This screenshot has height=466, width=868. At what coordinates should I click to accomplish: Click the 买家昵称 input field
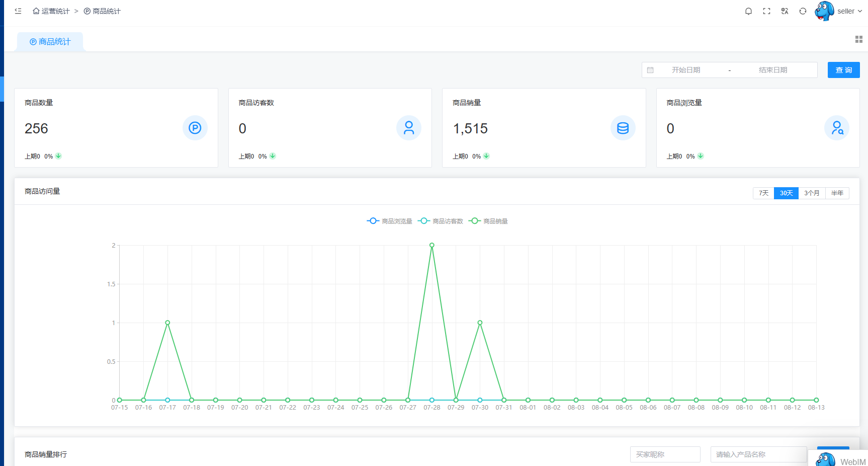665,454
